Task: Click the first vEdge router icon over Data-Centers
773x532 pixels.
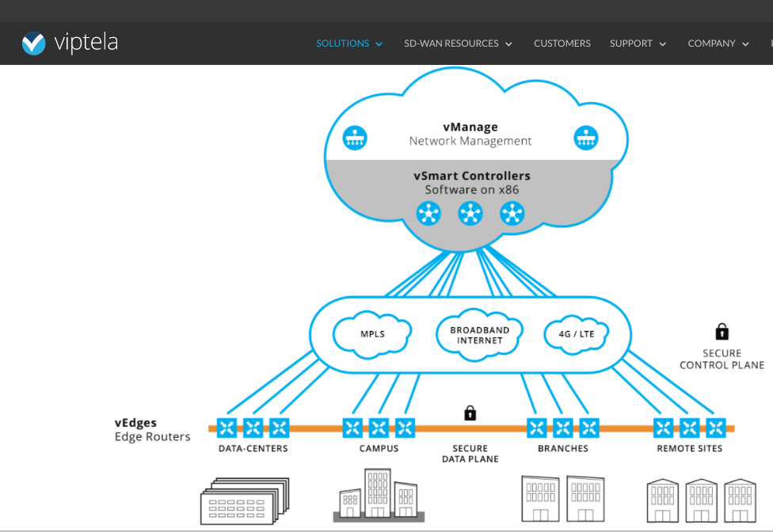Action: 227,428
